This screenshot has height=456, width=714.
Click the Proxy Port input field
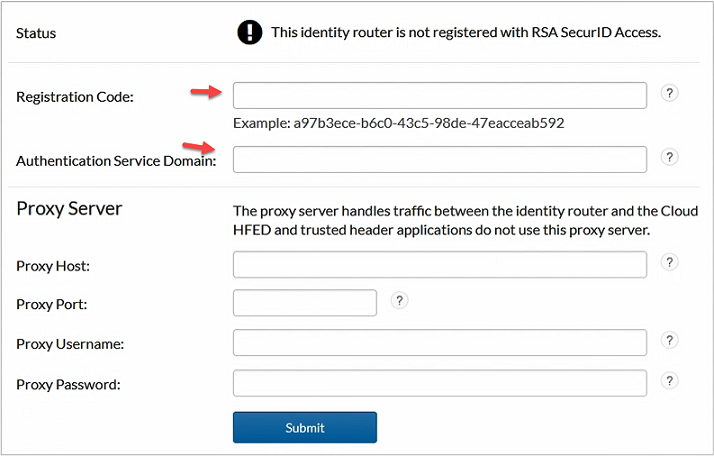[304, 303]
